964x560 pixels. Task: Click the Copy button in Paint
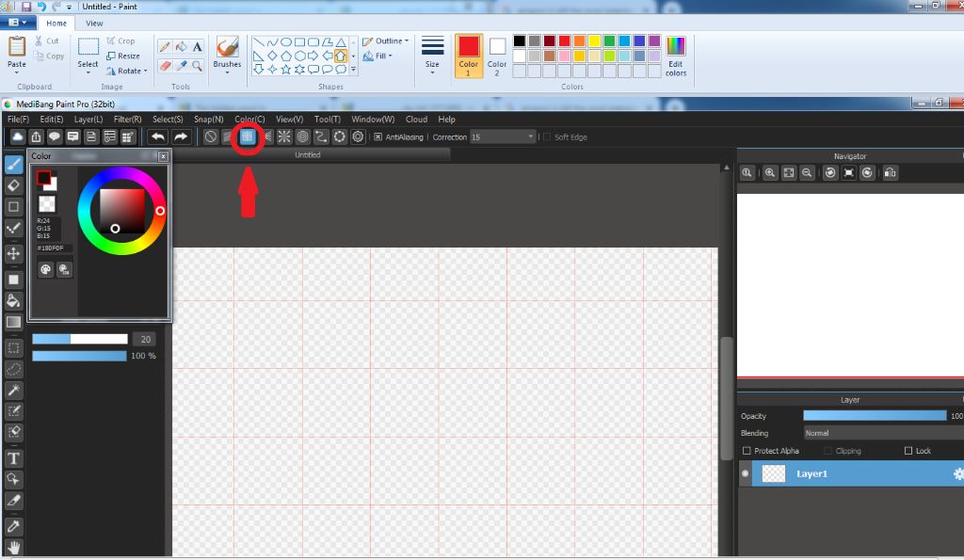tap(49, 56)
